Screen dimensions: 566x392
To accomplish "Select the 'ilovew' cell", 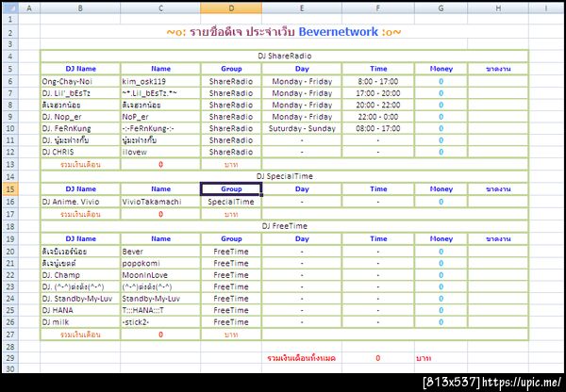I will 160,152.
